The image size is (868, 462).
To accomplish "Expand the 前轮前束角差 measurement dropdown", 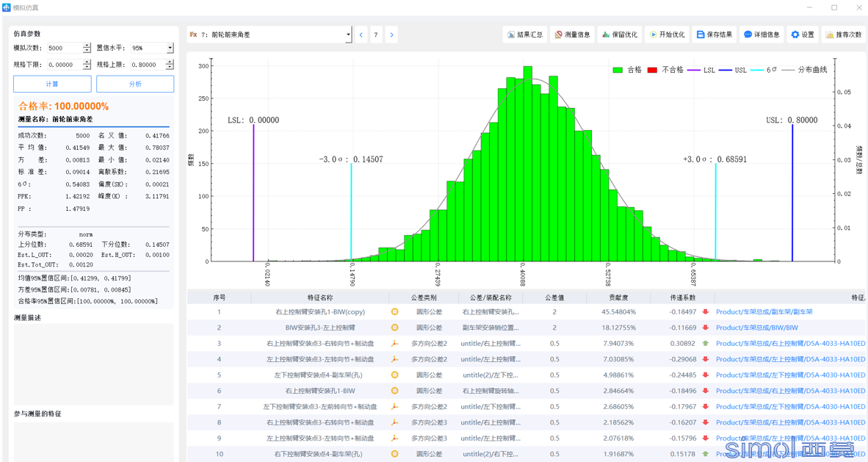I will [348, 35].
